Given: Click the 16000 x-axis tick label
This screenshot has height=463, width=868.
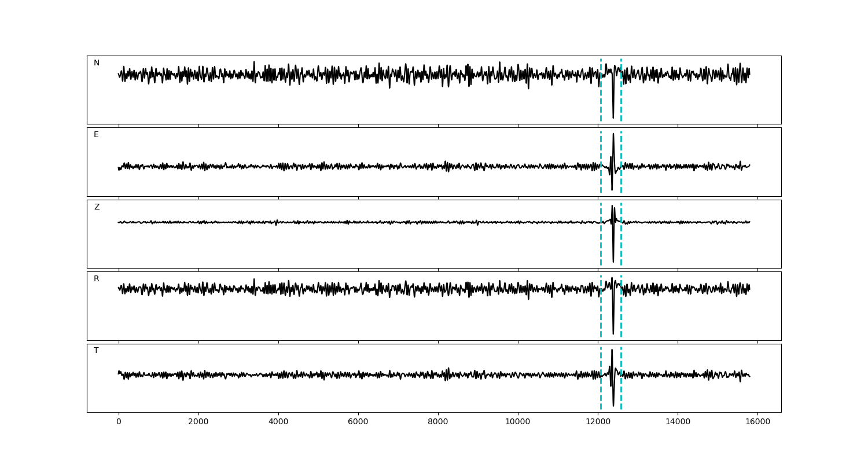Looking at the screenshot, I should [x=757, y=422].
